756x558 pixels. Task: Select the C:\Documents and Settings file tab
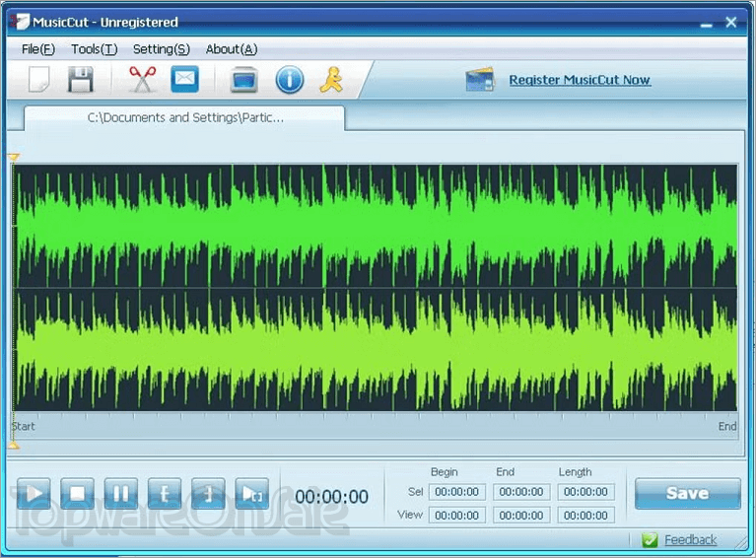tap(185, 117)
